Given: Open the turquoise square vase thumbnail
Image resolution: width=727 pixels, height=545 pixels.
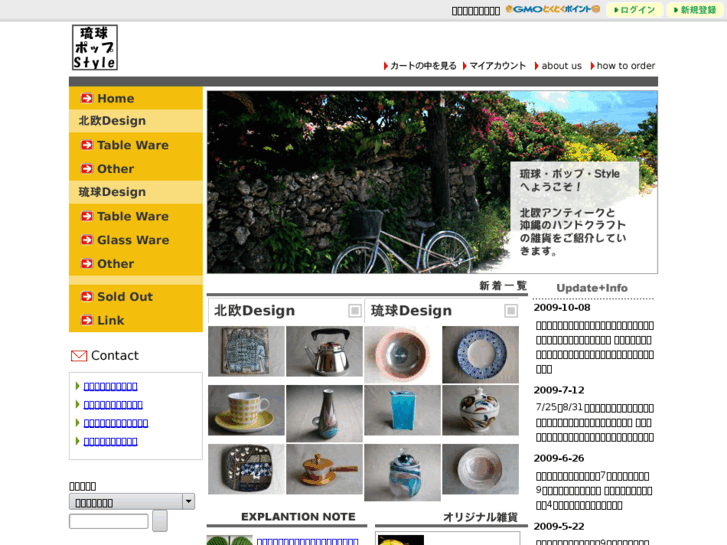Looking at the screenshot, I should (x=402, y=410).
